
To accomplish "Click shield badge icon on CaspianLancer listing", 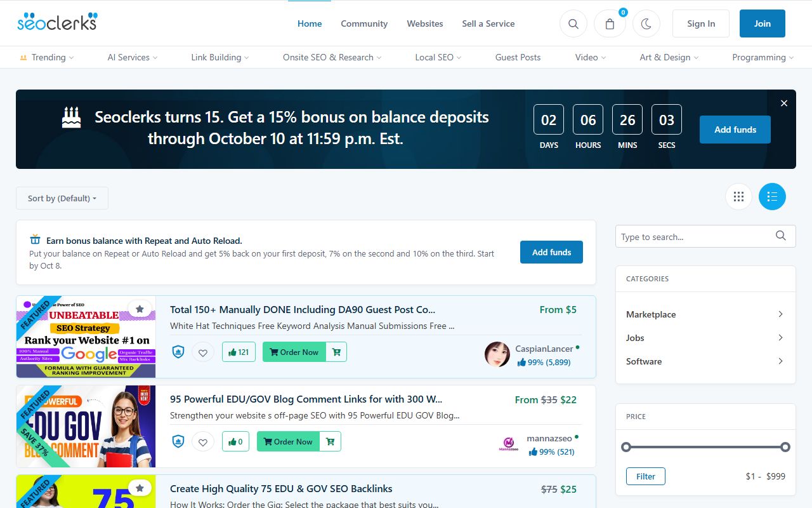I will 178,352.
